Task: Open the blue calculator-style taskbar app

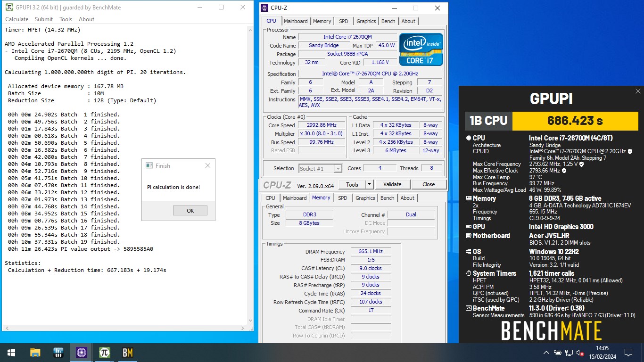Action: [x=58, y=353]
